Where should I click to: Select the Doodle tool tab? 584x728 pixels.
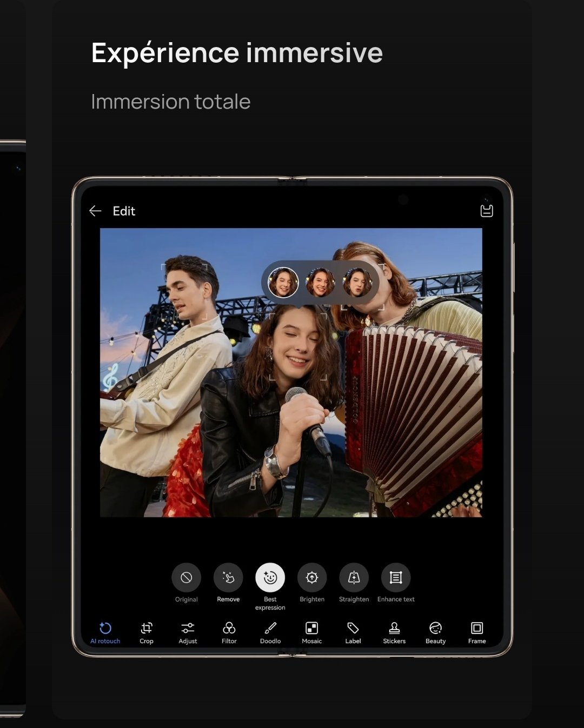point(270,633)
